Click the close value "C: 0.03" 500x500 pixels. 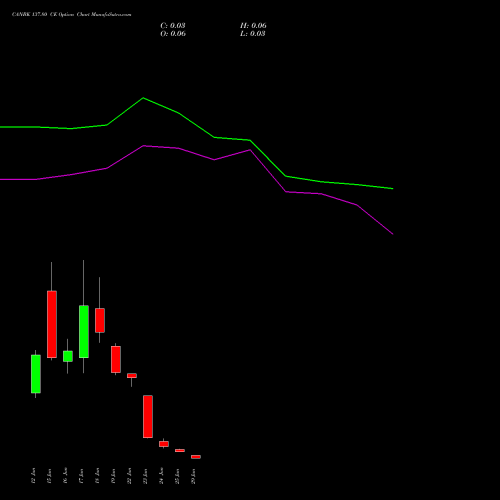coord(173,26)
